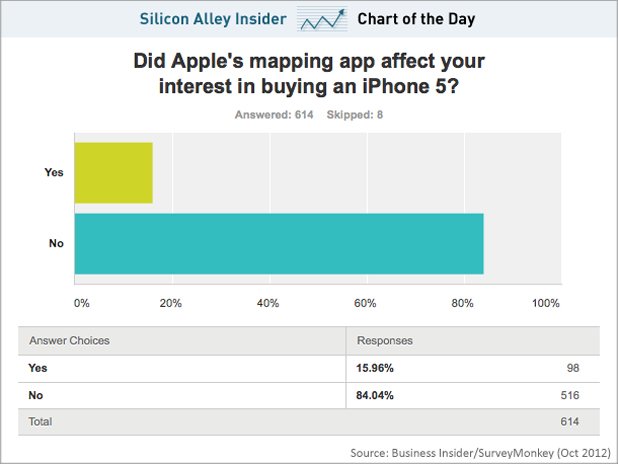This screenshot has height=464, width=618.
Task: Click the Total row count 614
Action: (x=570, y=422)
